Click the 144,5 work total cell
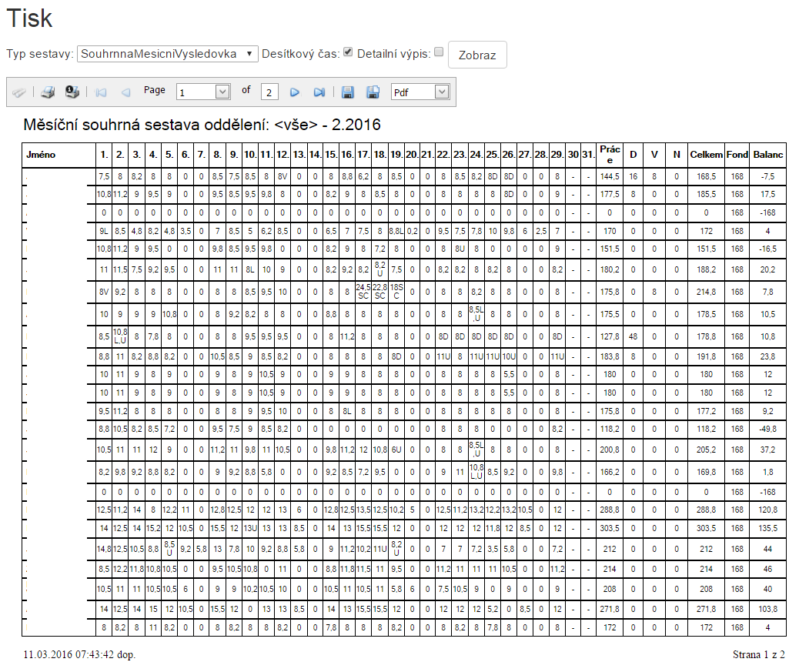 click(610, 176)
